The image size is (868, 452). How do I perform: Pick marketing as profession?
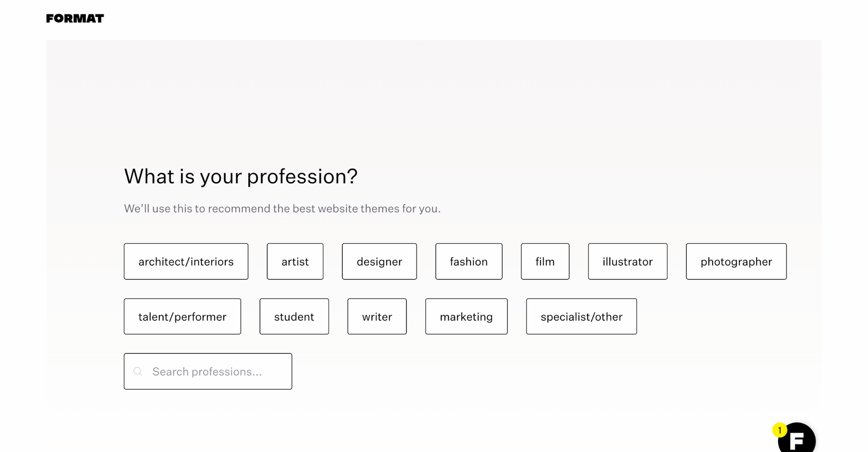click(466, 317)
